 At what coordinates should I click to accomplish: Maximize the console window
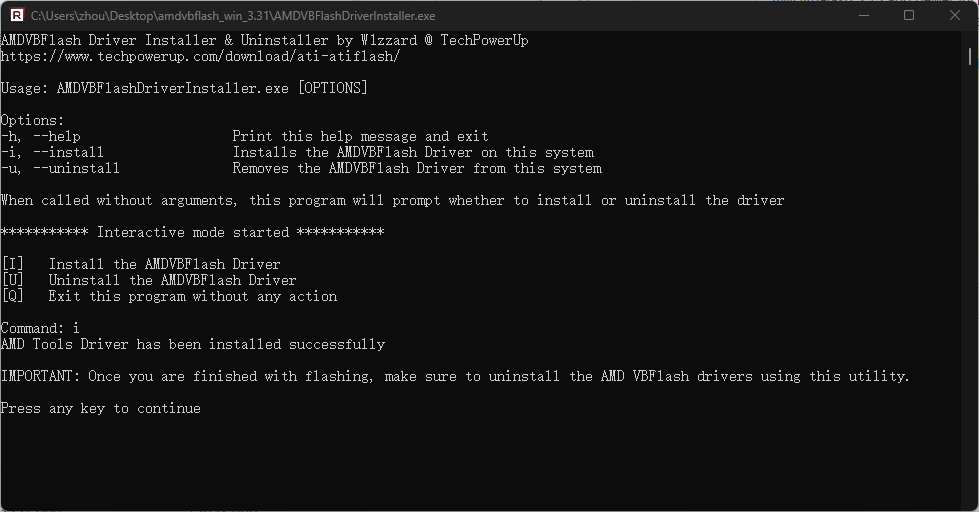pos(909,16)
